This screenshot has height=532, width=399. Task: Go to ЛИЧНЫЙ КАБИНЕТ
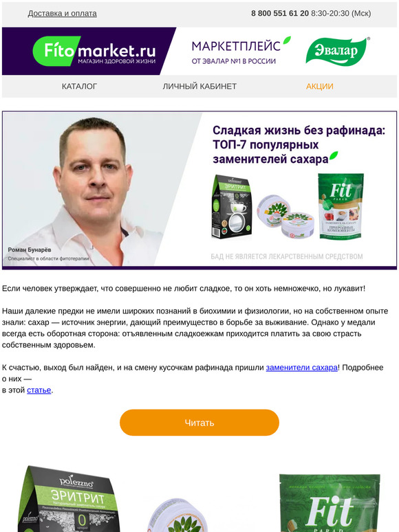point(199,86)
